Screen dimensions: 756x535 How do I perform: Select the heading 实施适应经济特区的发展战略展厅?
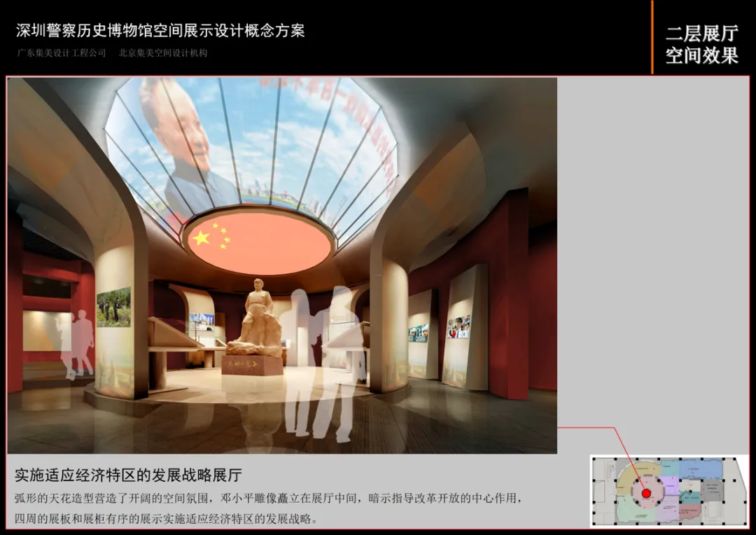coord(128,475)
